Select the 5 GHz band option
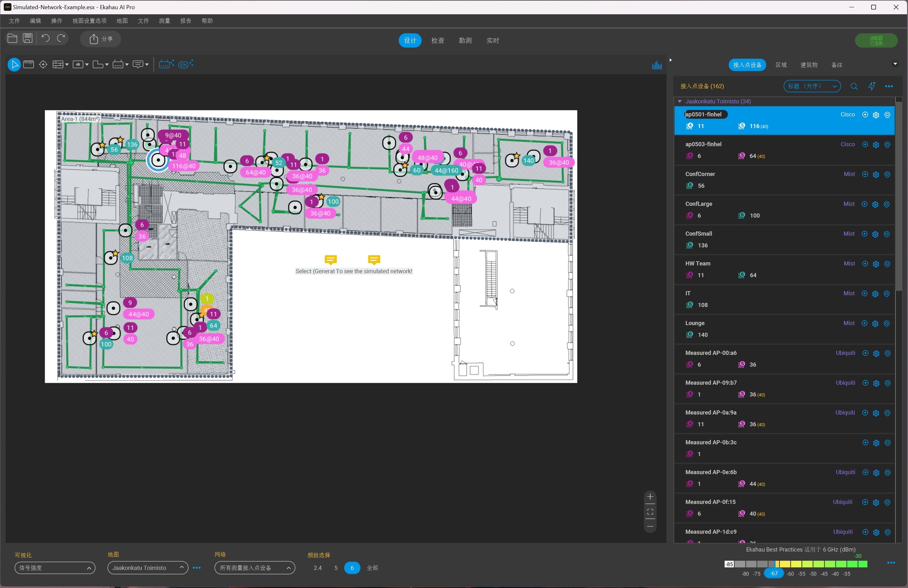The height and width of the screenshot is (588, 908). [x=336, y=568]
